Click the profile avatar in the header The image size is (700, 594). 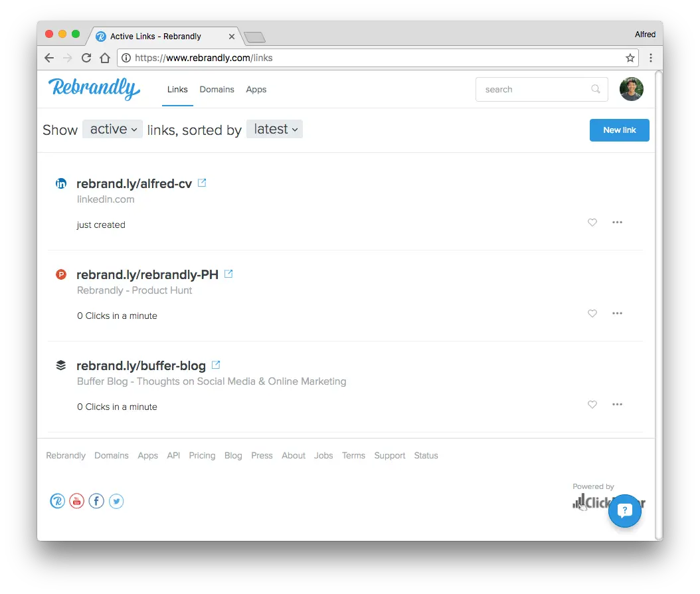click(x=631, y=88)
